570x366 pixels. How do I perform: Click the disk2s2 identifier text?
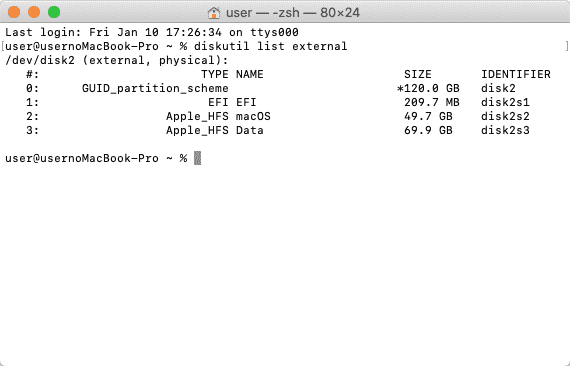505,116
